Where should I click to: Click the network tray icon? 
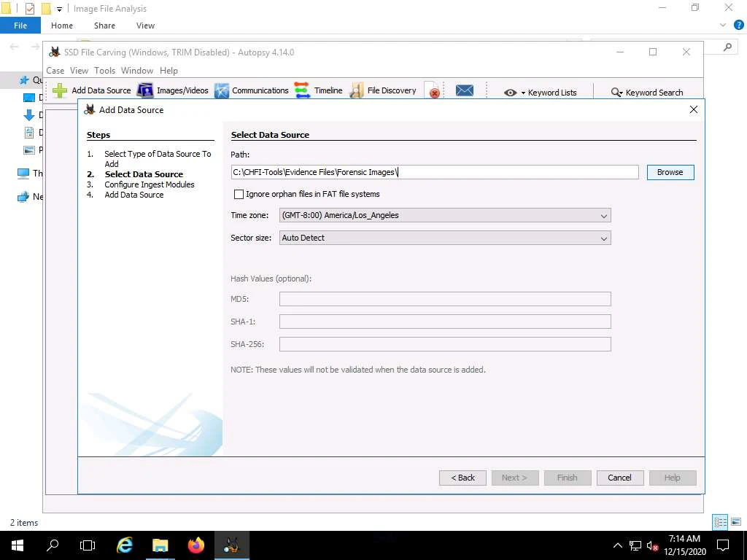click(x=635, y=545)
